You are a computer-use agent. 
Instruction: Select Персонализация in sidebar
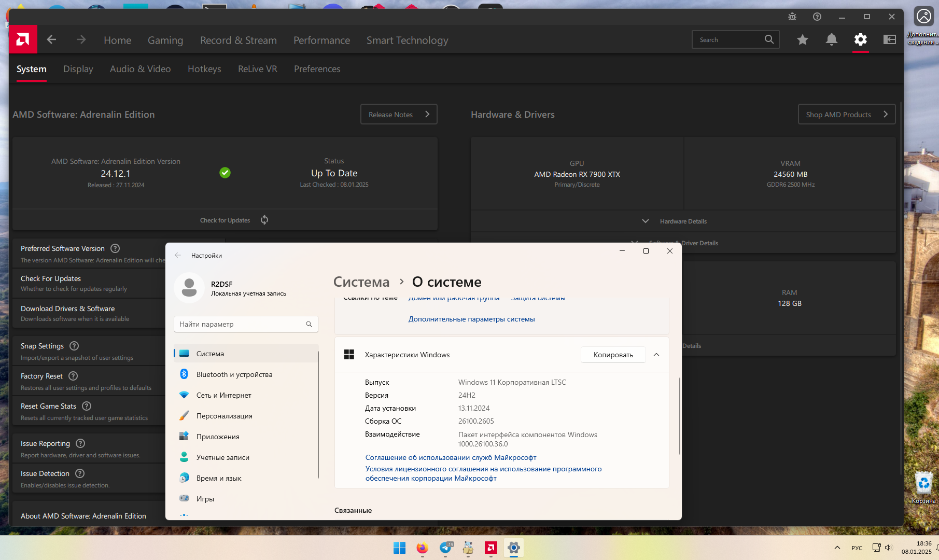[246, 416]
